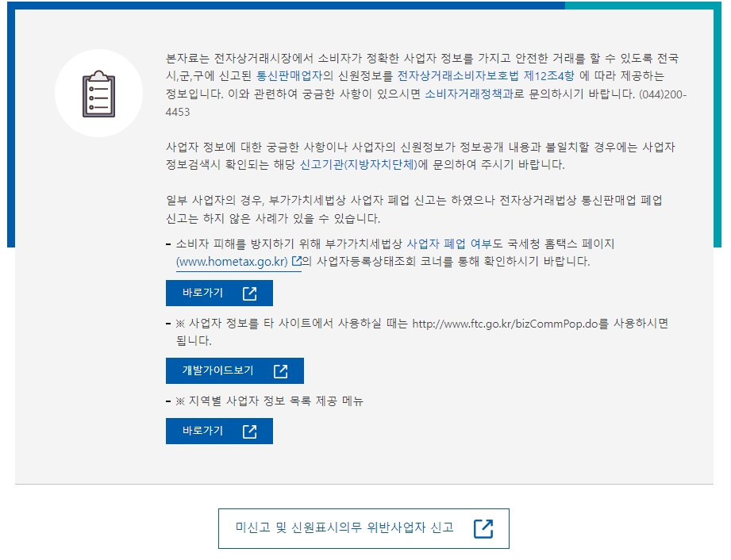Open 신고기관(지방자치단체) link
Image resolution: width=731 pixels, height=560 pixels.
click(359, 164)
